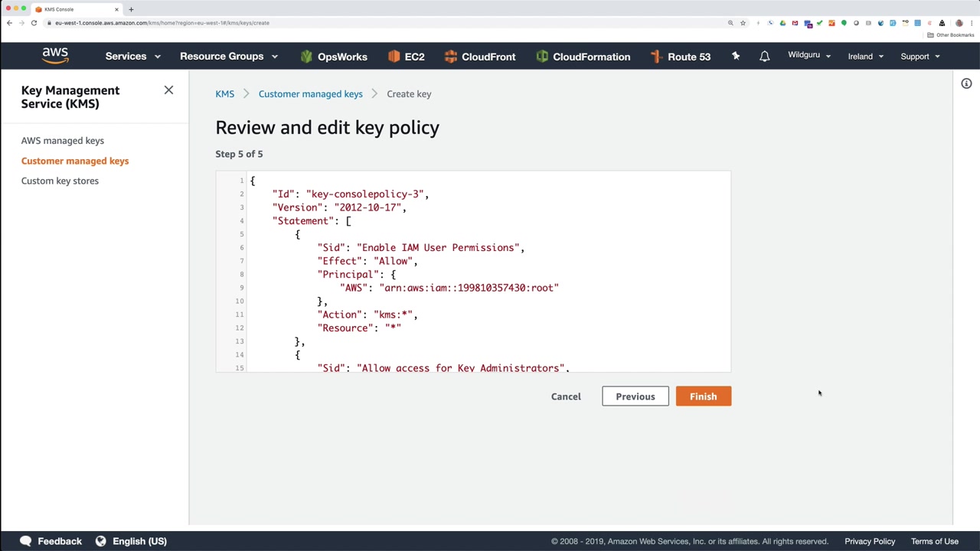Screen dimensions: 980x551
Task: Open the EC2 shortcut
Action: coord(406,57)
